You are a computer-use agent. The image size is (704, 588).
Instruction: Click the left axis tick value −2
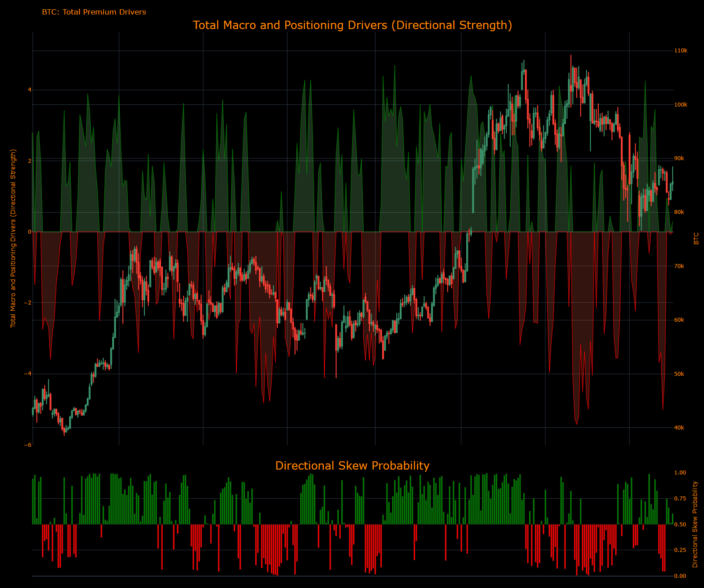pos(27,303)
